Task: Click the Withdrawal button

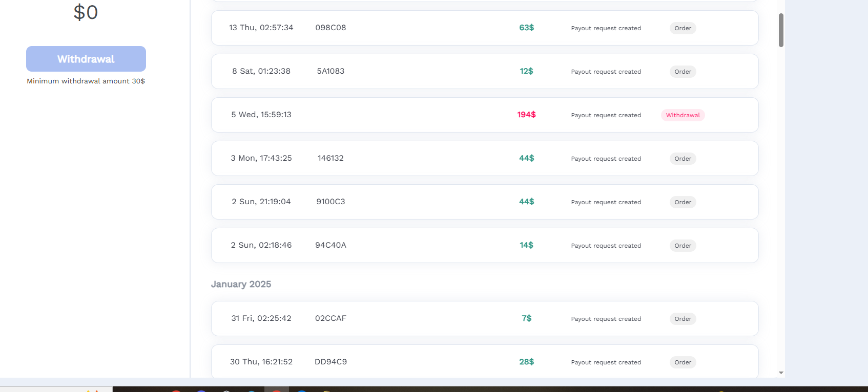Action: point(86,59)
